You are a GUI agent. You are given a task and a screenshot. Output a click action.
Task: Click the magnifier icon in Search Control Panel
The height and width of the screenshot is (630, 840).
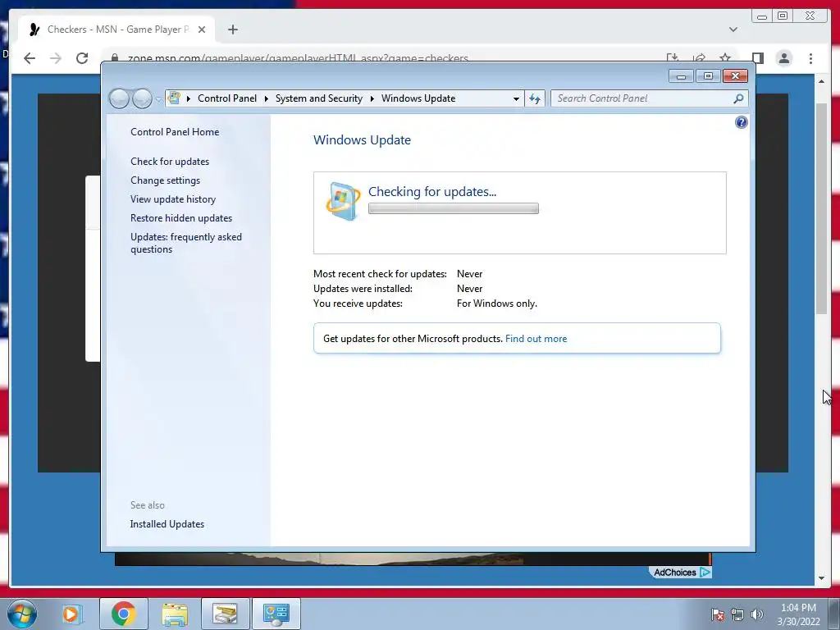click(x=738, y=98)
